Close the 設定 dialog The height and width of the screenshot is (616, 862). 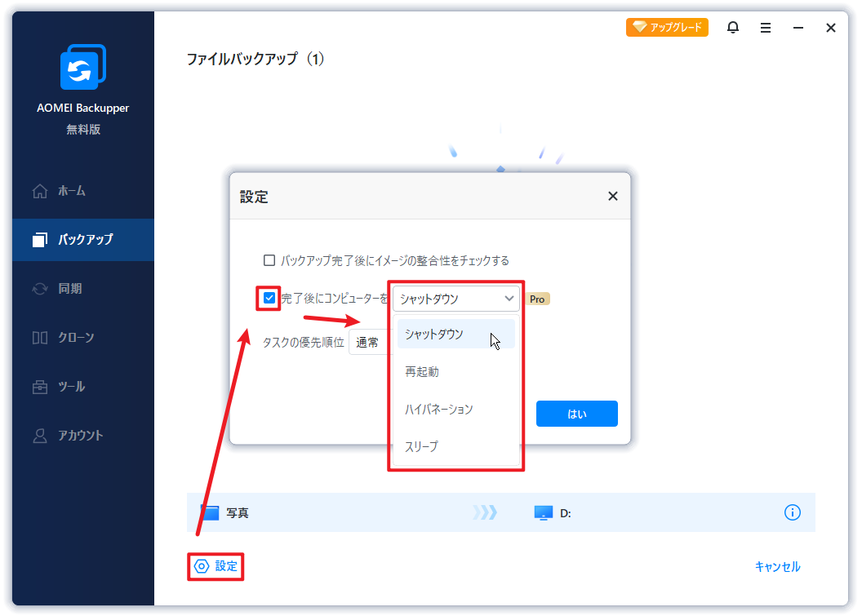[613, 196]
